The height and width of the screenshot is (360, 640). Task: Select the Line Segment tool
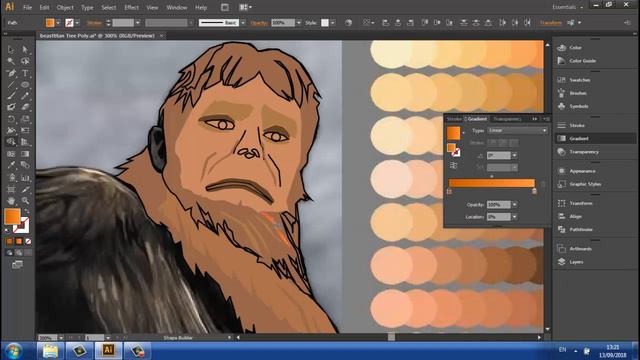[11, 84]
